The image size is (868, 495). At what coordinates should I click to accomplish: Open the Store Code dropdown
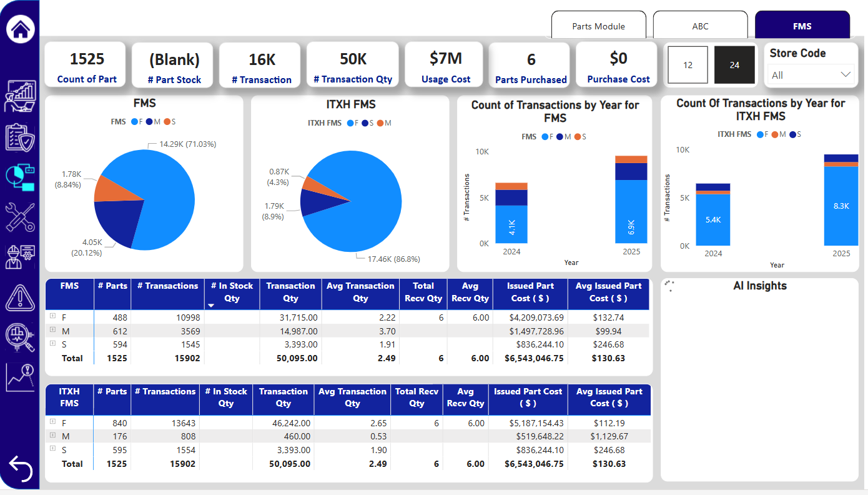[811, 74]
